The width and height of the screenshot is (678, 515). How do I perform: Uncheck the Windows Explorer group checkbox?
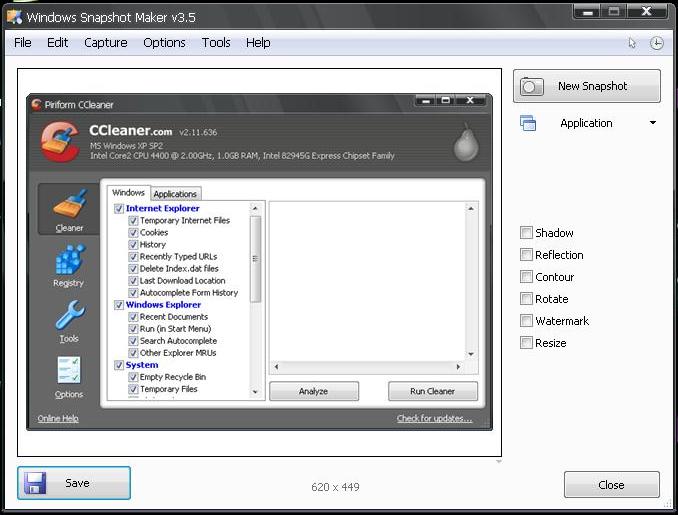pyautogui.click(x=119, y=305)
